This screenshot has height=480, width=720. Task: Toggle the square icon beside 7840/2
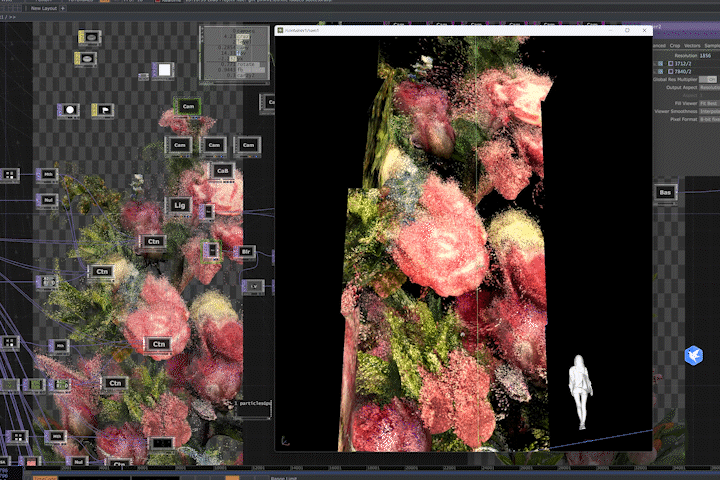click(x=670, y=72)
